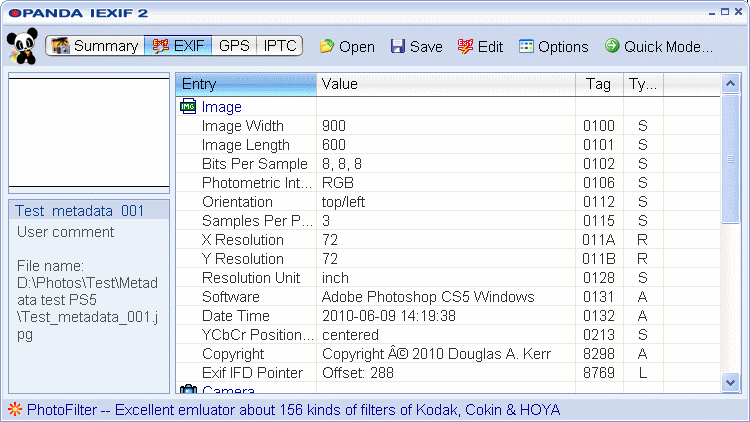Open the Options dialog

tap(553, 46)
